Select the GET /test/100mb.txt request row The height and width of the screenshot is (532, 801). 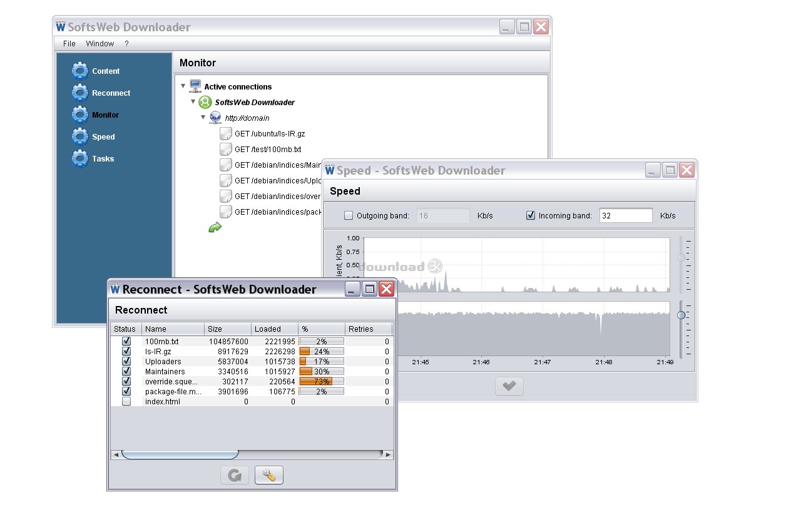point(268,149)
